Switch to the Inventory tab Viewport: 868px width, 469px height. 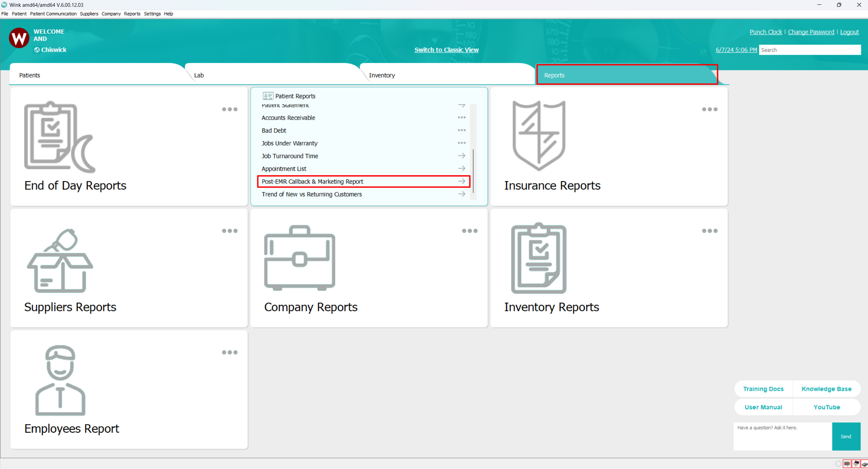click(x=382, y=75)
